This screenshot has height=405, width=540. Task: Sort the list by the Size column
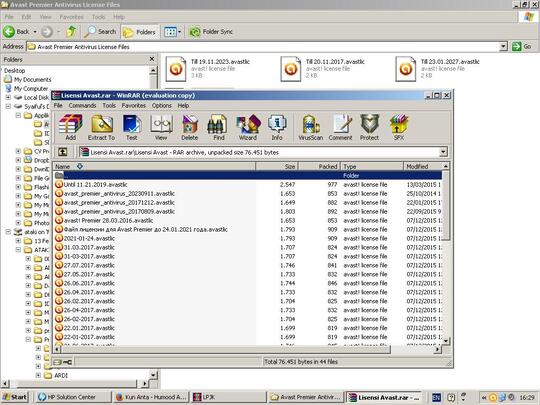(x=277, y=167)
